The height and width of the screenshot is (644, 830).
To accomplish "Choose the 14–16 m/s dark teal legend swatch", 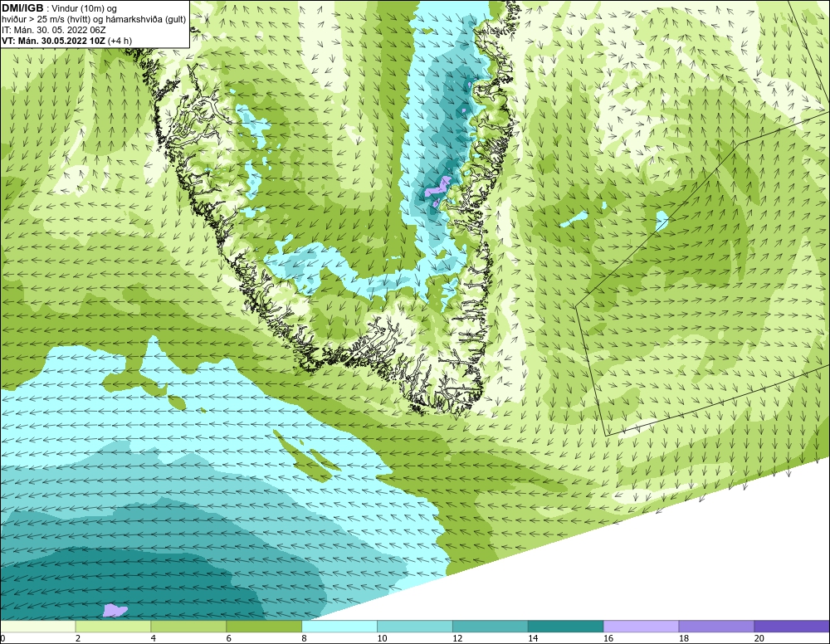I will tap(566, 627).
